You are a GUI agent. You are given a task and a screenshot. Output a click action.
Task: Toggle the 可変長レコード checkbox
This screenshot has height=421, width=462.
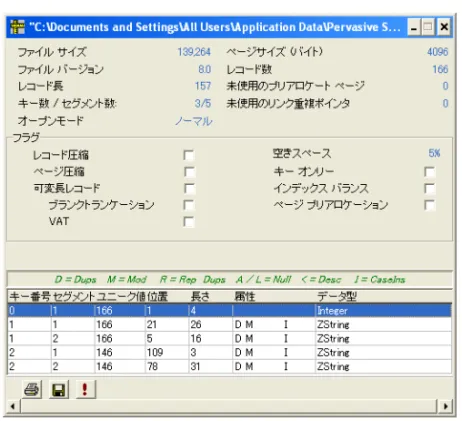point(189,188)
